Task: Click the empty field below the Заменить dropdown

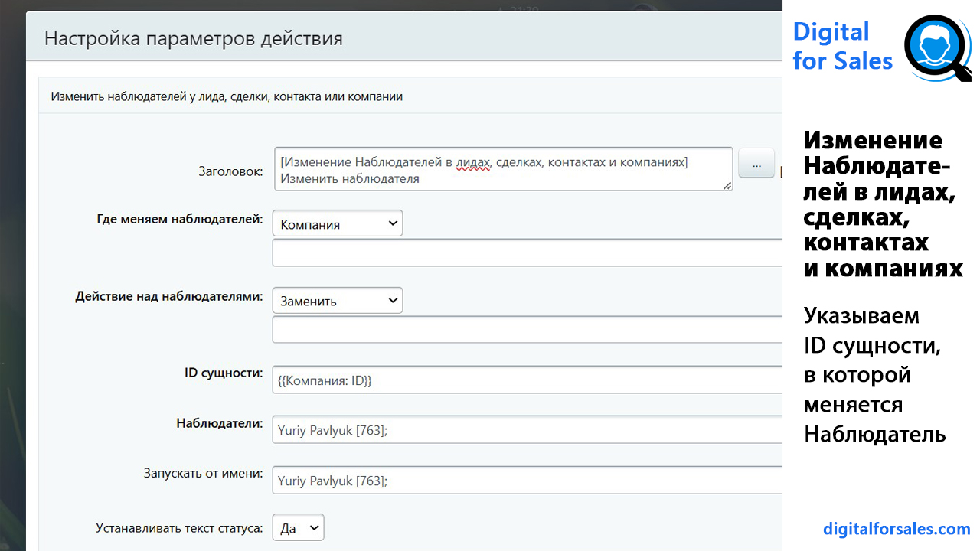Action: click(x=527, y=330)
